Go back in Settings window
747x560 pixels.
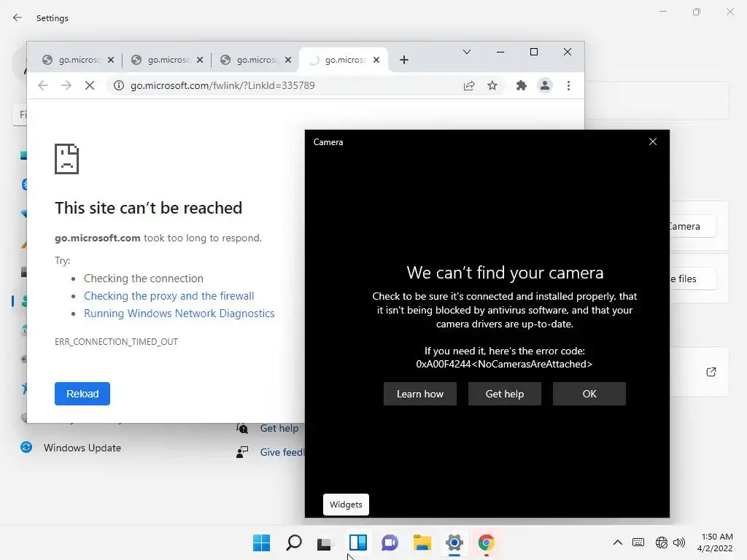(x=18, y=17)
